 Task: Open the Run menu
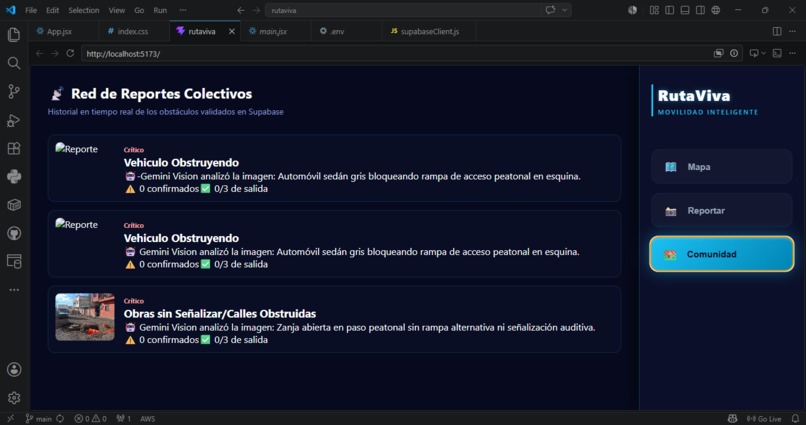[160, 10]
